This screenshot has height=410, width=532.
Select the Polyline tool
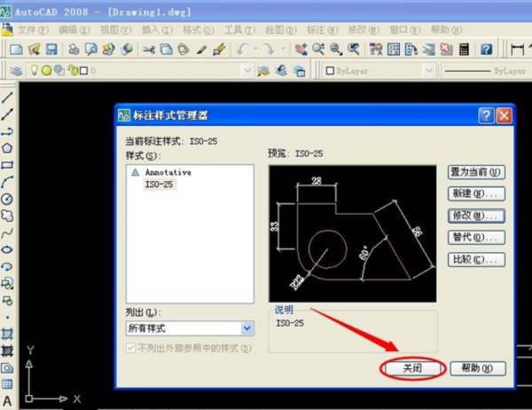(7, 131)
